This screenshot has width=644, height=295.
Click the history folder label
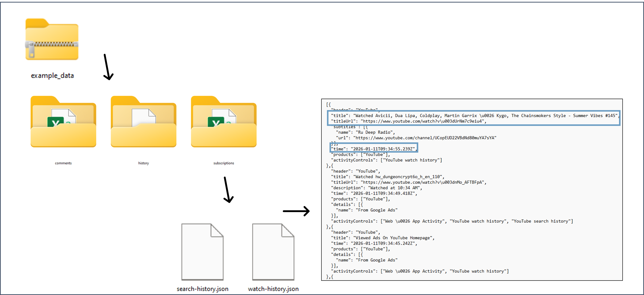click(143, 163)
